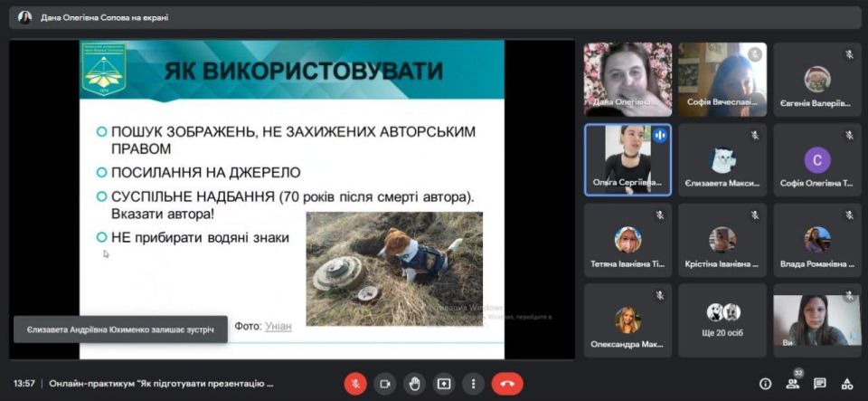Select Крістіна Іванівна participant tile
The height and width of the screenshot is (401, 868).
coord(722,240)
